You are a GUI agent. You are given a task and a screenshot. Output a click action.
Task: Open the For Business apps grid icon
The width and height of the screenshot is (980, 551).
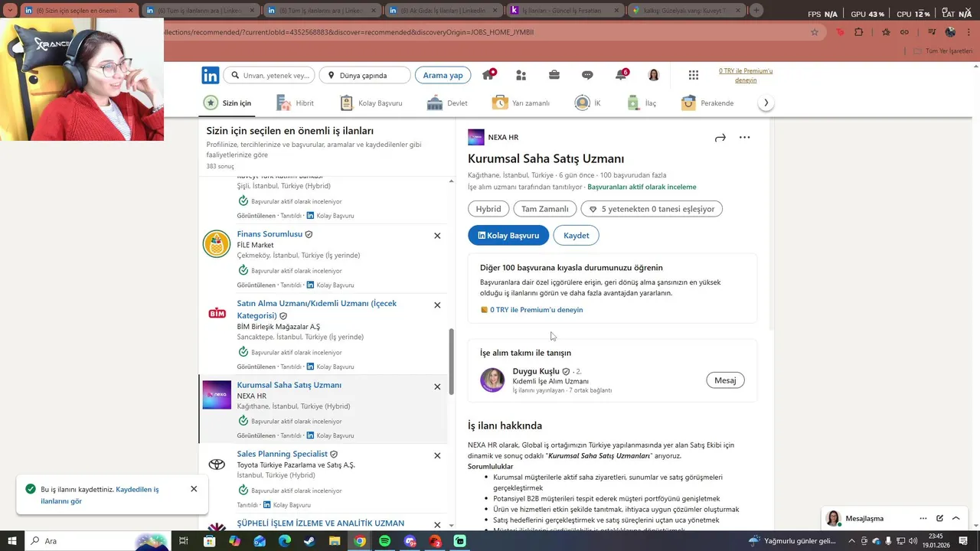(x=694, y=75)
